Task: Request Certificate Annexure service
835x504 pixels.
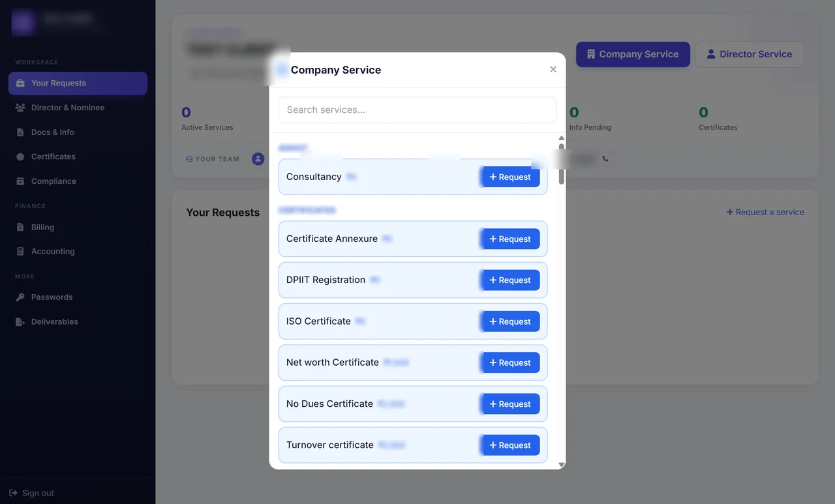Action: (510, 239)
